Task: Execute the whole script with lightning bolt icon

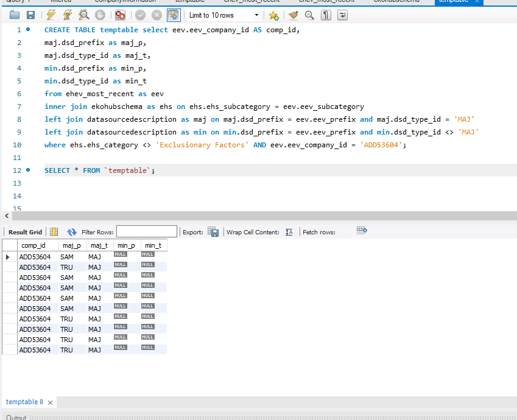Action: (51, 15)
